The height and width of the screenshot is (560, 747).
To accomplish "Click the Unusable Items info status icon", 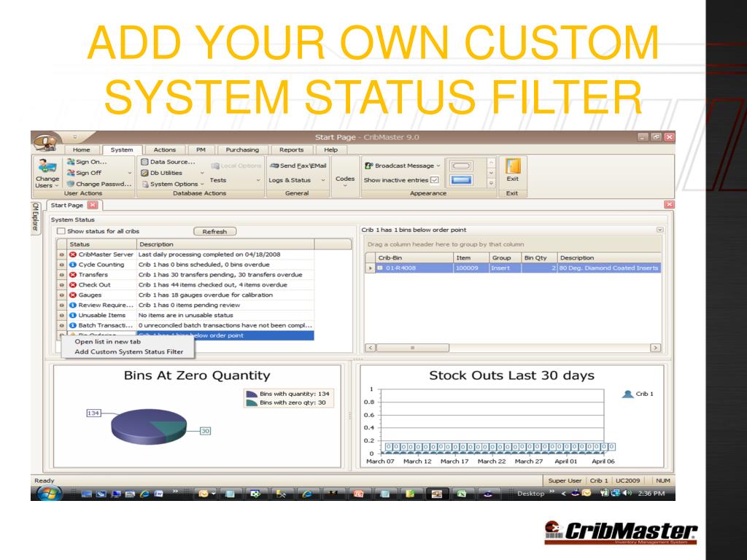I will point(73,315).
